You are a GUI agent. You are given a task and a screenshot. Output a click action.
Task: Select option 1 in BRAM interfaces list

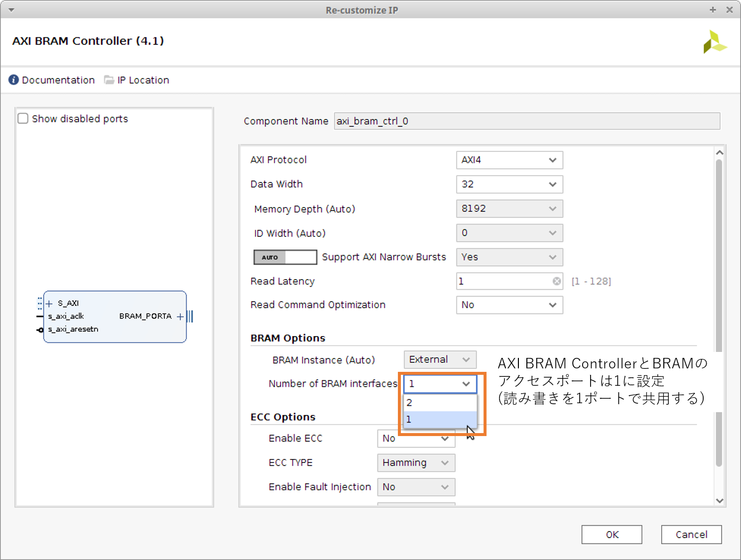coord(440,420)
